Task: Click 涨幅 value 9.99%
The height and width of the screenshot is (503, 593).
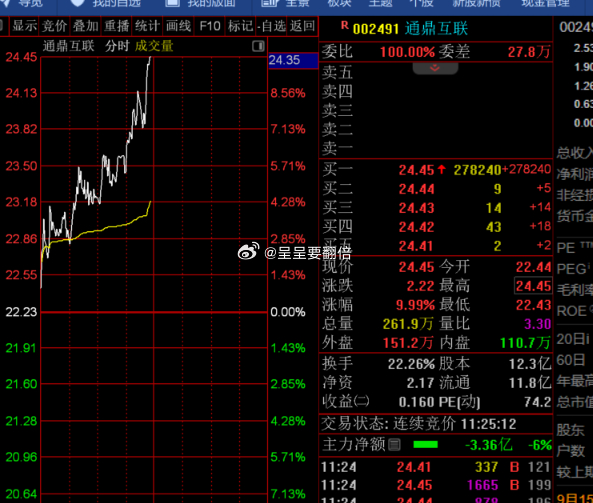Action: coord(415,305)
